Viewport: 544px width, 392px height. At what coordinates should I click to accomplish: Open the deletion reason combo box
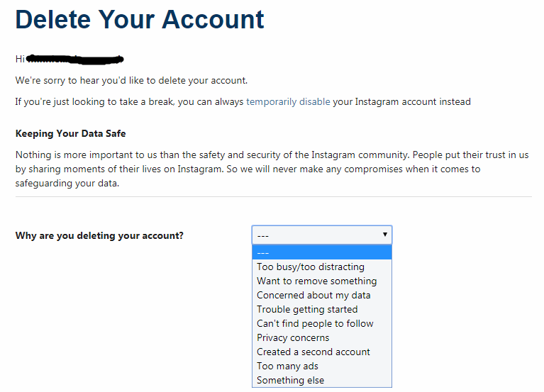[x=322, y=235]
